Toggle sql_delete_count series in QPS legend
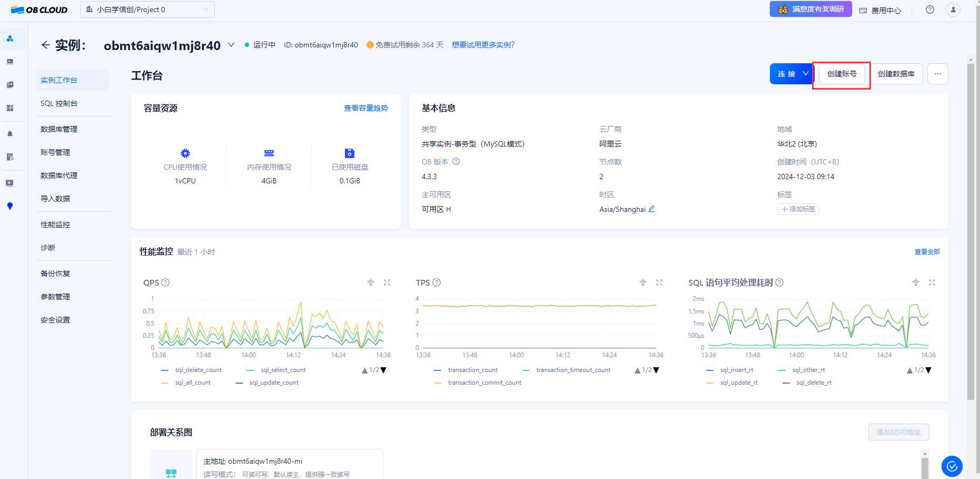Screen dimensions: 980x479 pyautogui.click(x=192, y=370)
